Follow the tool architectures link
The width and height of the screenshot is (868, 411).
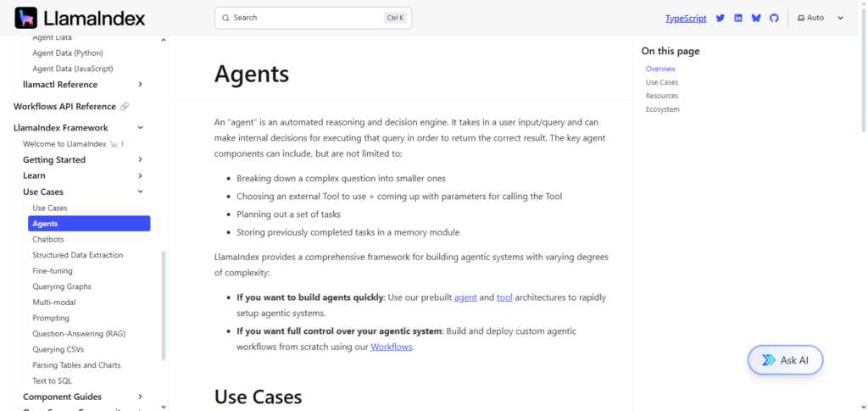504,297
